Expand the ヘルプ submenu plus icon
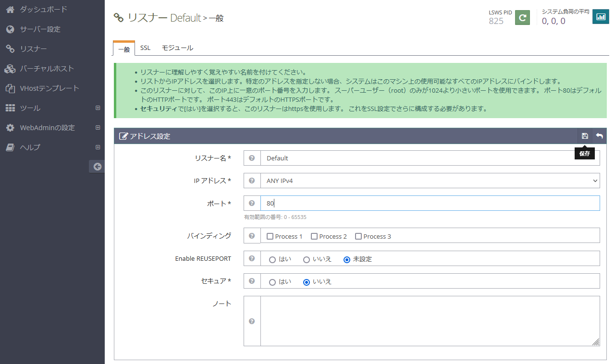The image size is (615, 364). (98, 147)
